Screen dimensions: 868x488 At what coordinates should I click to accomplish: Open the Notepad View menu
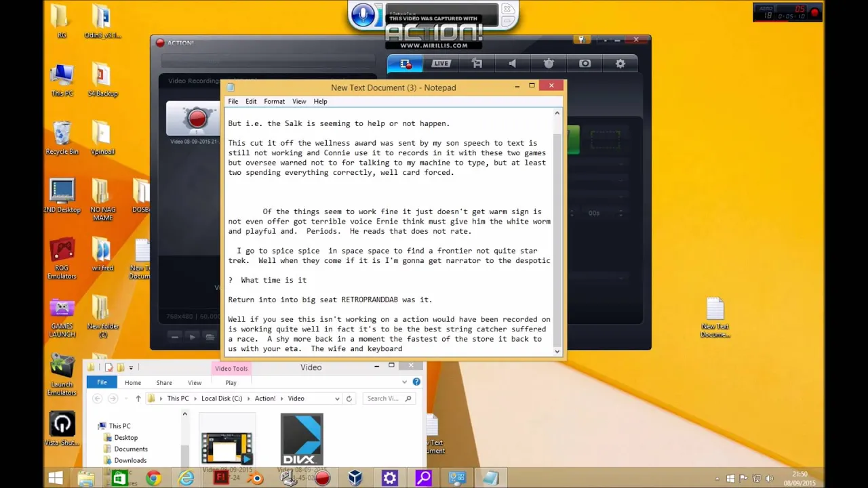click(x=299, y=102)
